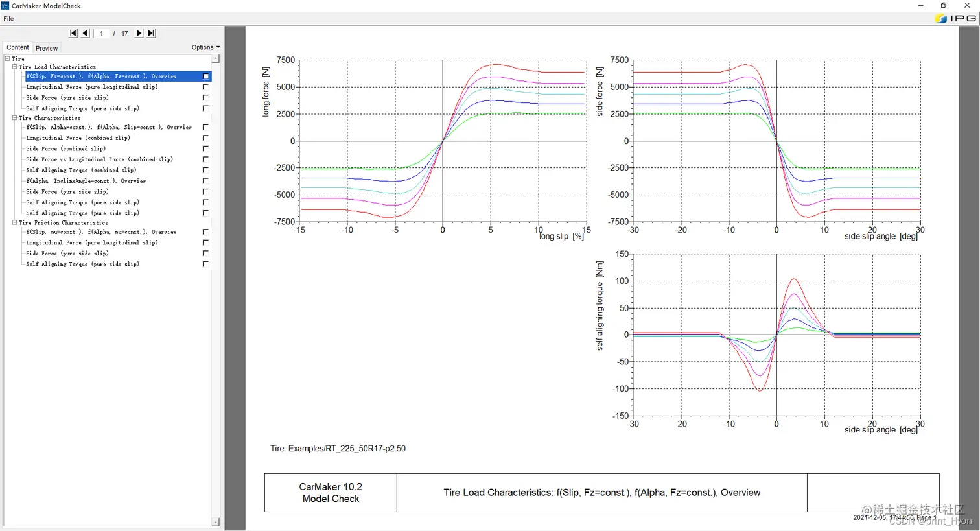Click the page number input field

pos(102,33)
